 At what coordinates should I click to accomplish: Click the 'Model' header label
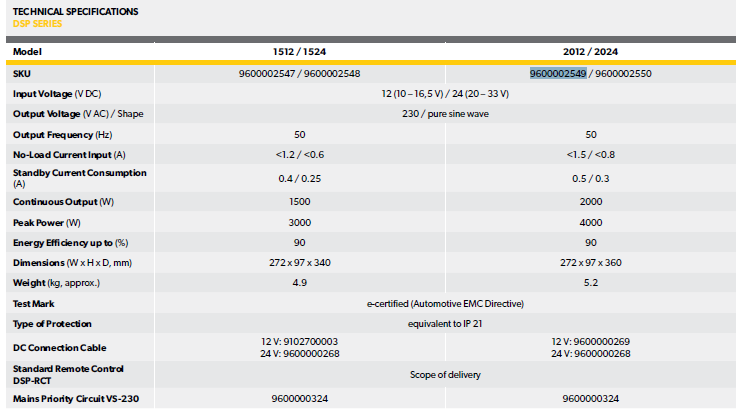click(27, 51)
